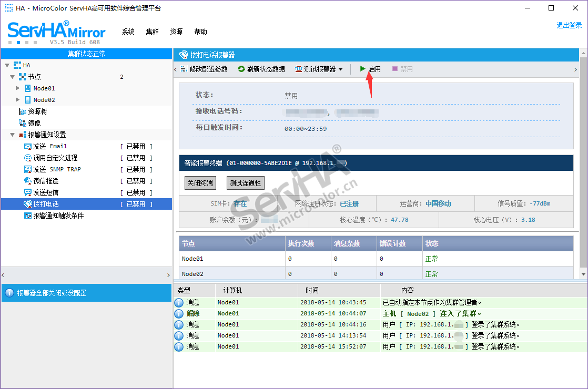The image size is (588, 389).
Task: Expand the Node02 tree node
Action: [x=18, y=100]
